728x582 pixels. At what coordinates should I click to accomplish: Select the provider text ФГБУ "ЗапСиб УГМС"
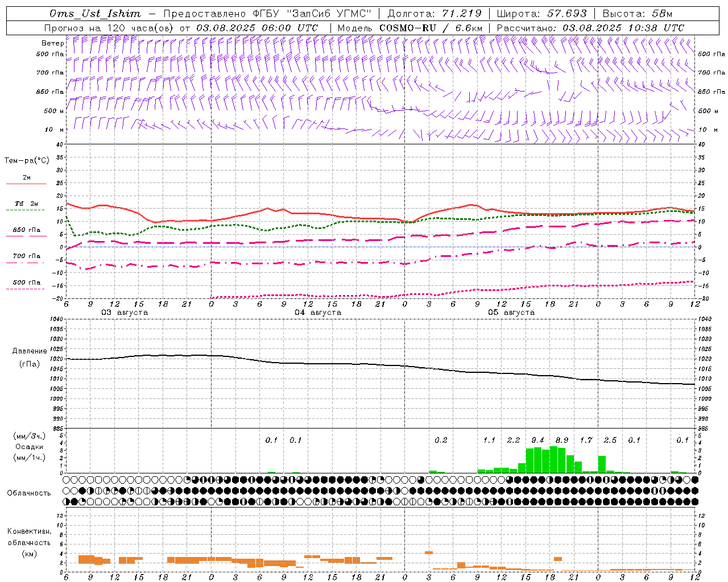(x=312, y=14)
